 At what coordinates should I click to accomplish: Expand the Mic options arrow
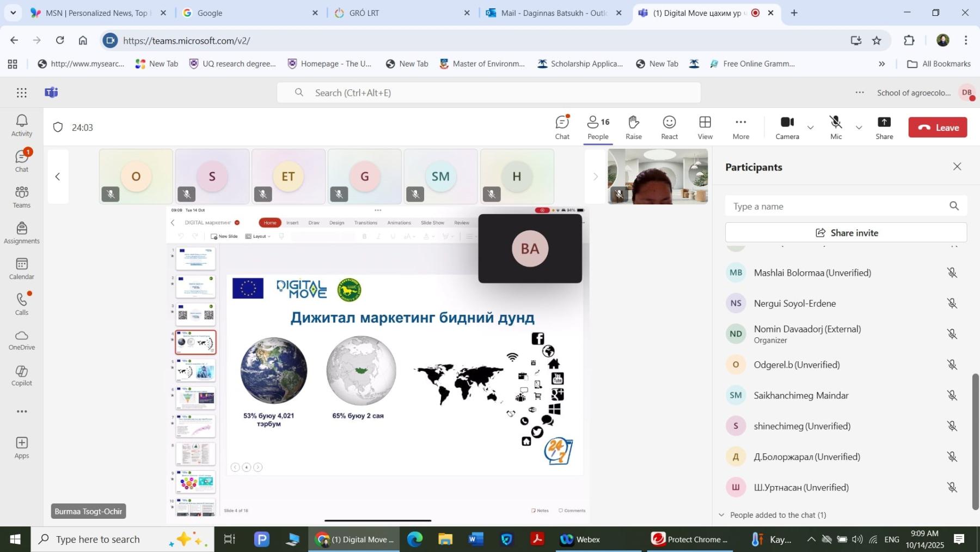(859, 128)
